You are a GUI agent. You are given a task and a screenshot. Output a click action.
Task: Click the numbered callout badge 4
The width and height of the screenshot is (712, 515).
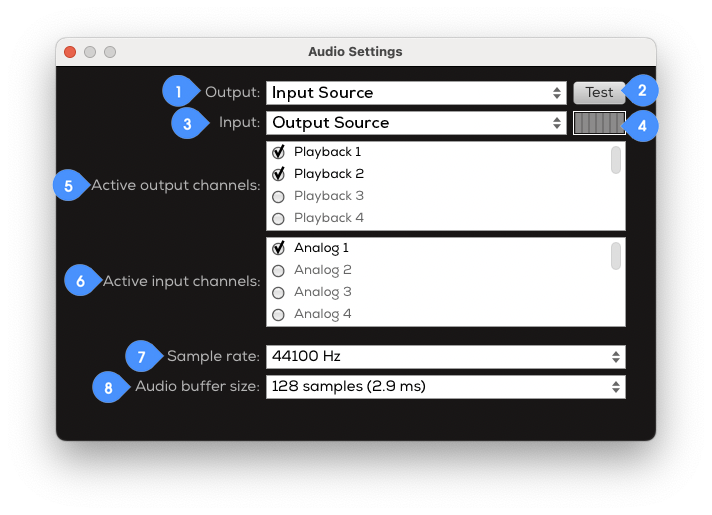644,126
